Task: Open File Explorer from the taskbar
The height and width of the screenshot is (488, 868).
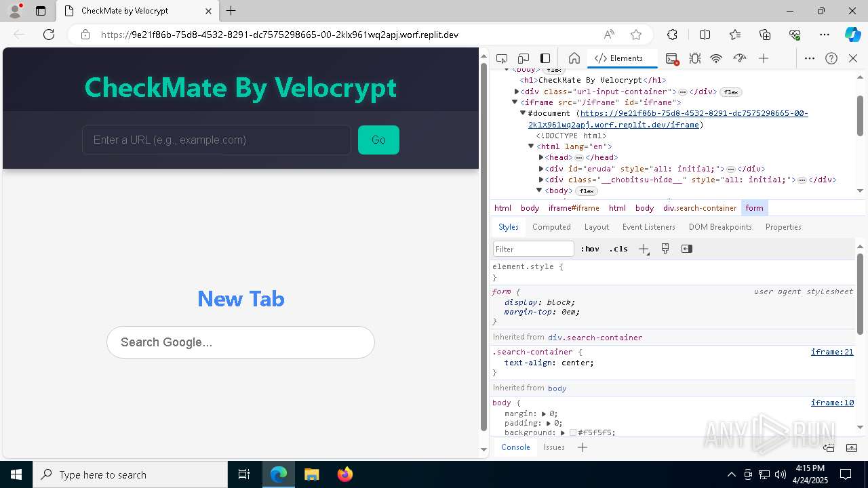Action: click(311, 474)
